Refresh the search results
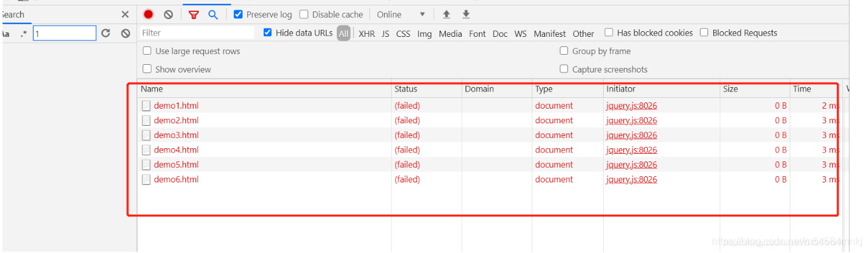Image resolution: width=868 pixels, height=253 pixels. point(106,33)
